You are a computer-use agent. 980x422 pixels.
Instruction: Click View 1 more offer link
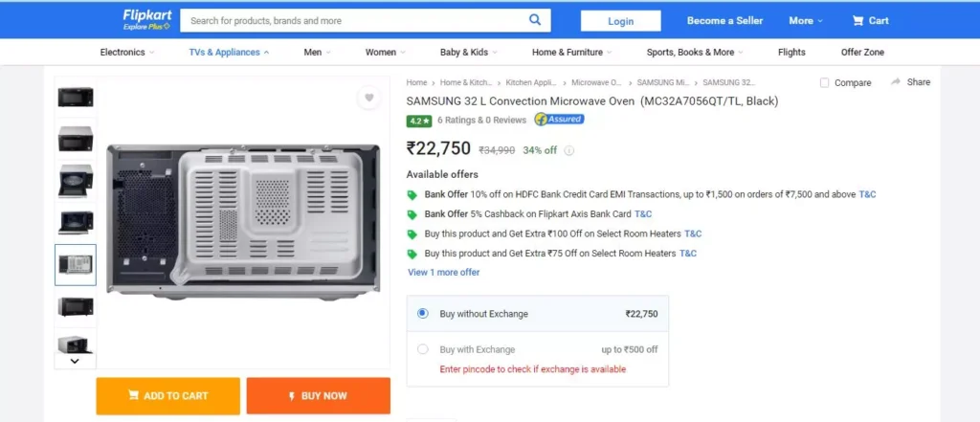(444, 272)
